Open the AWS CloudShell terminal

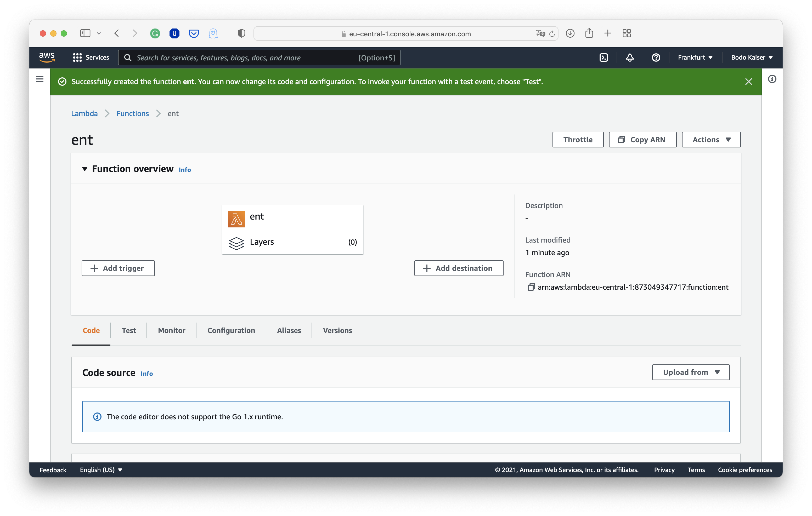click(604, 57)
